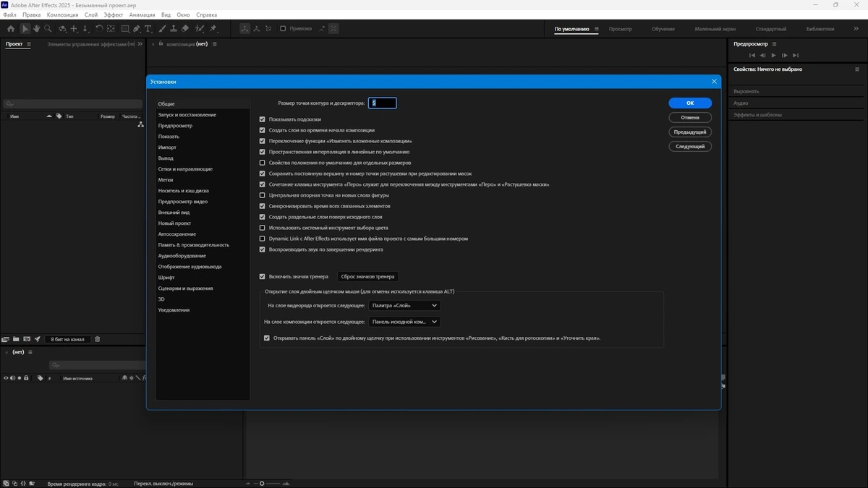Image resolution: width=868 pixels, height=488 pixels.
Task: Open the "Анимация" menu
Action: click(x=142, y=14)
